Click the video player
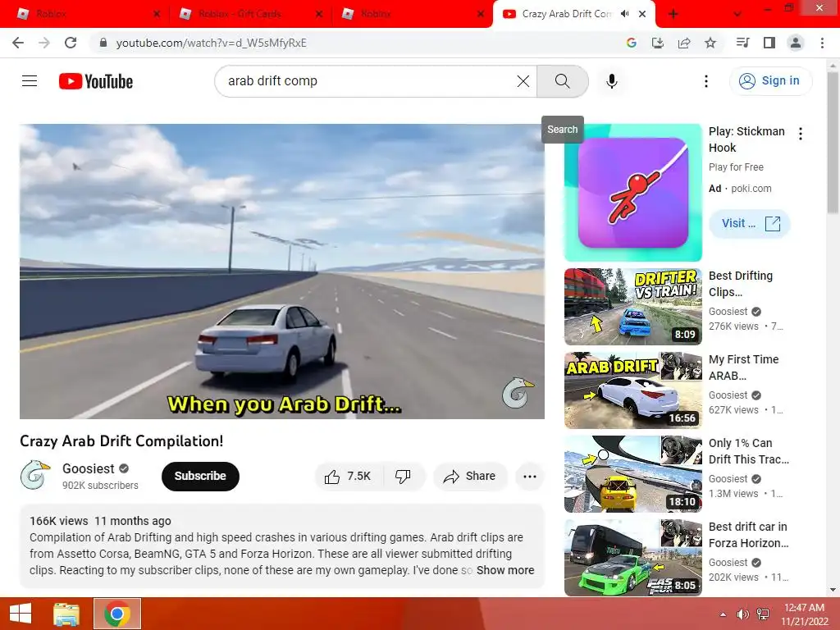Viewport: 840px width, 630px height. 282,271
